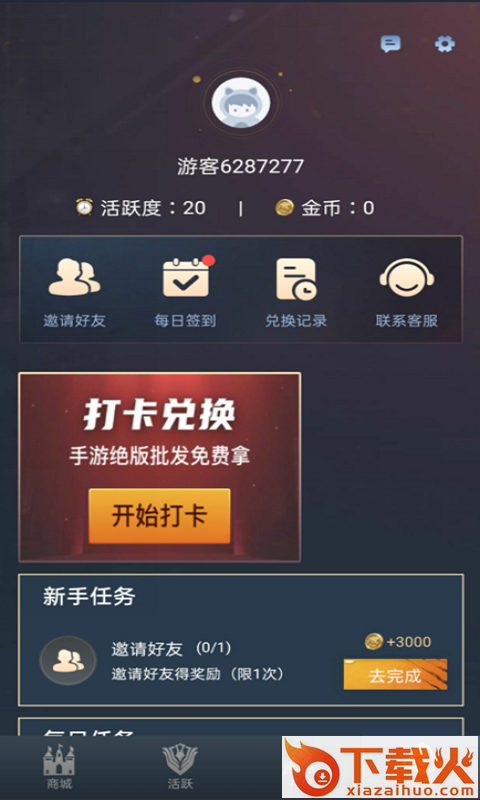
Task: Click the 开始打卡 orange button
Action: pyautogui.click(x=160, y=516)
